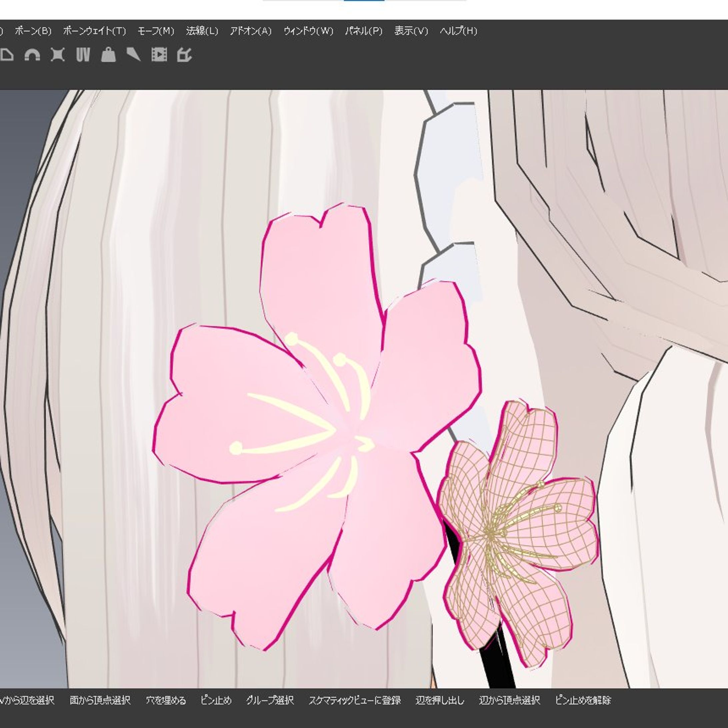Open the モーフ(M) menu
Screen dimensions: 728x728
(x=156, y=31)
